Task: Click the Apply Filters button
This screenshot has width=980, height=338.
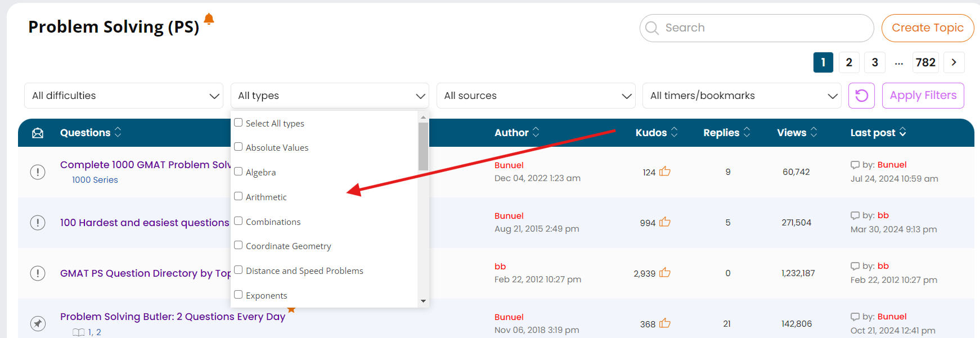Action: 923,96
